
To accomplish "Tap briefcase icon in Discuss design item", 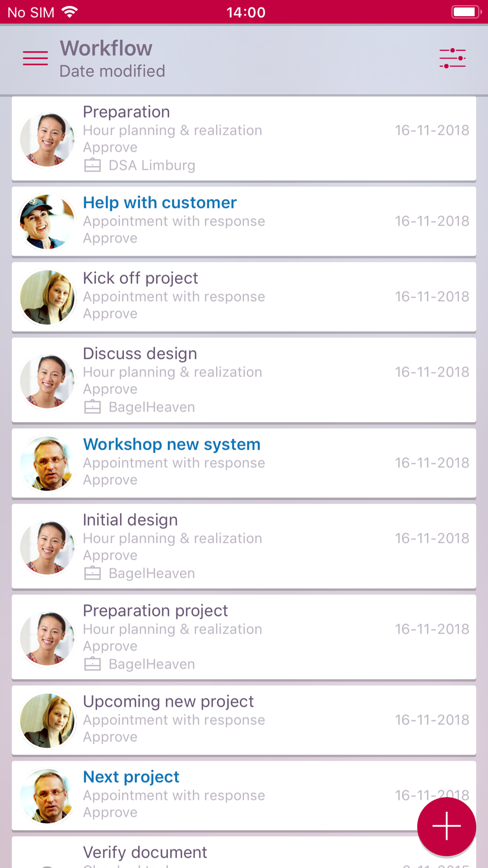I will click(x=92, y=407).
